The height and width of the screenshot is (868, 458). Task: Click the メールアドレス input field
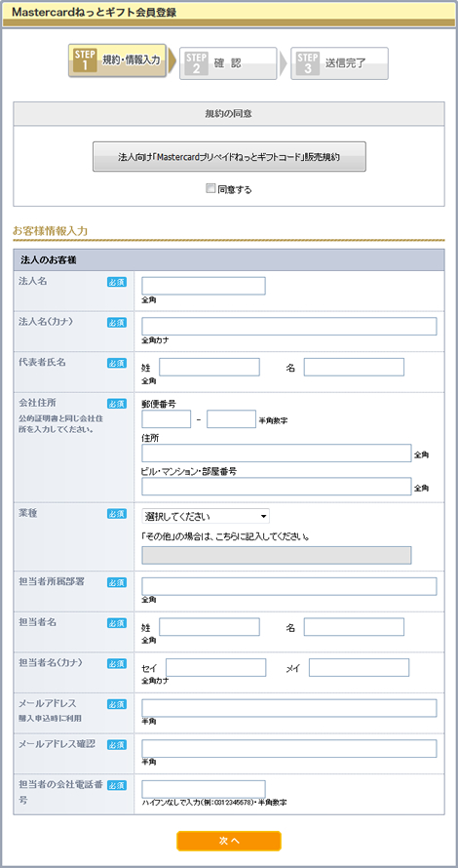point(289,708)
